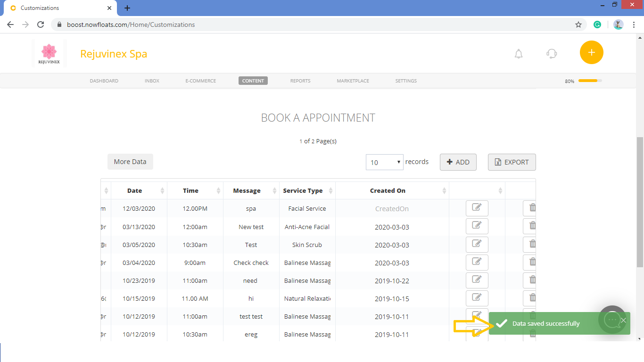Bookmark this page with the star icon
The width and height of the screenshot is (644, 362).
[x=578, y=25]
